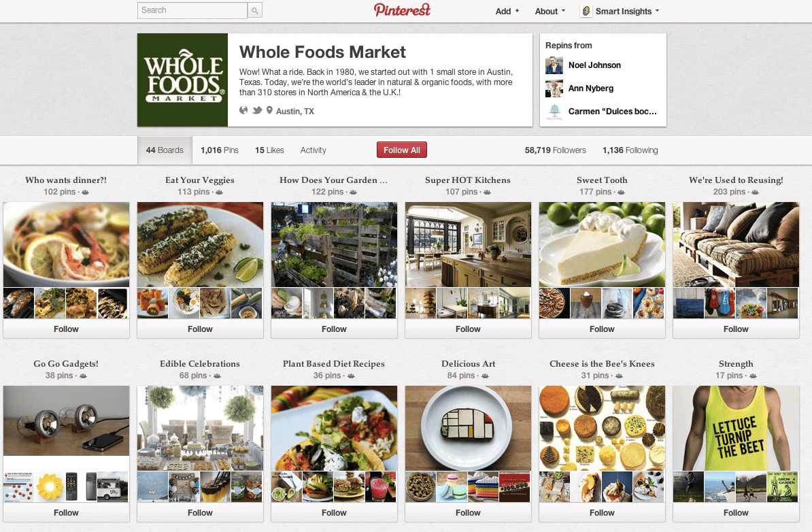812x532 pixels.
Task: Click the location pin icon near Austin, TX
Action: pos(269,110)
